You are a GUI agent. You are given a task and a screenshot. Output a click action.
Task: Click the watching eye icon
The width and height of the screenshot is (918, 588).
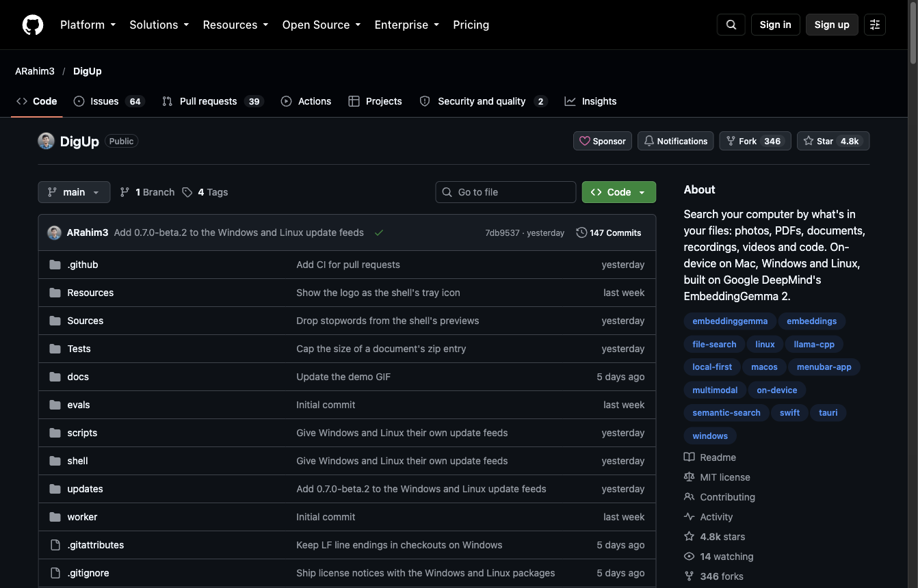pyautogui.click(x=689, y=557)
